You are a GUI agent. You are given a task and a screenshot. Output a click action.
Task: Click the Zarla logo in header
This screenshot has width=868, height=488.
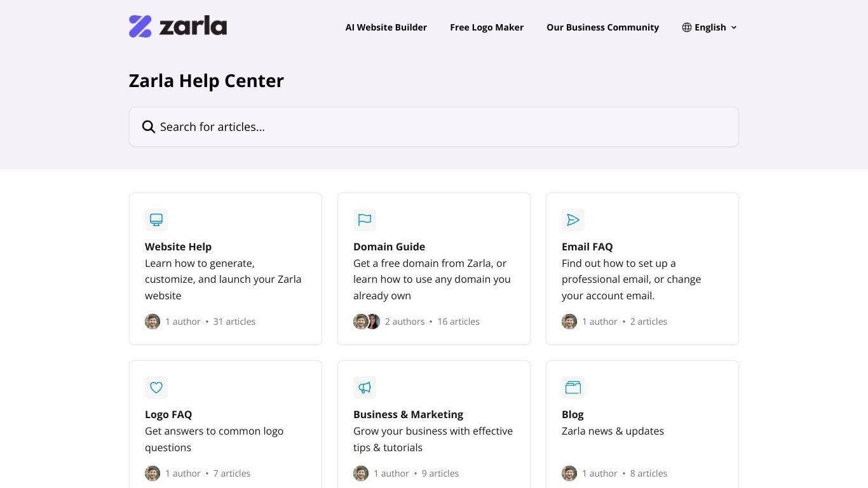[x=178, y=27]
